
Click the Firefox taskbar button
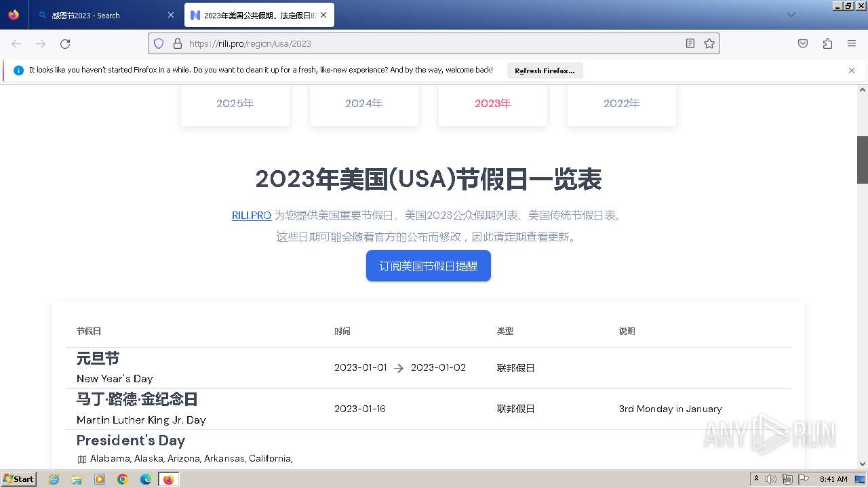point(169,479)
